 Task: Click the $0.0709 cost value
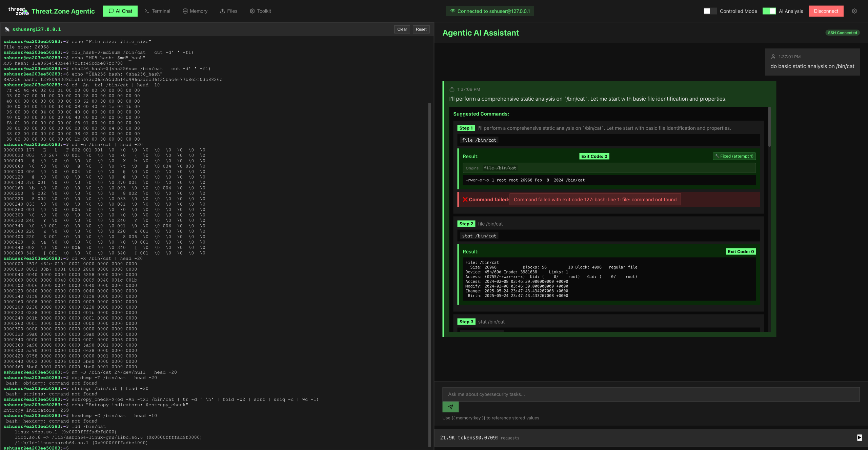pyautogui.click(x=485, y=438)
